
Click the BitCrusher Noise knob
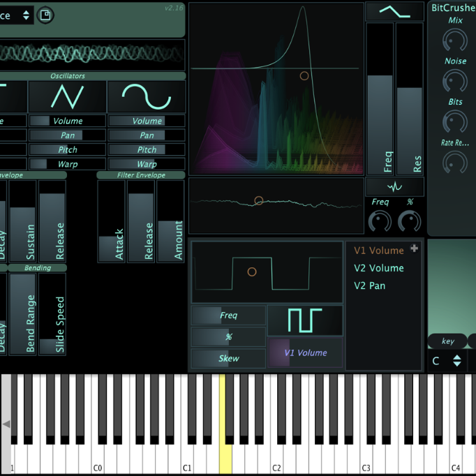point(455,81)
